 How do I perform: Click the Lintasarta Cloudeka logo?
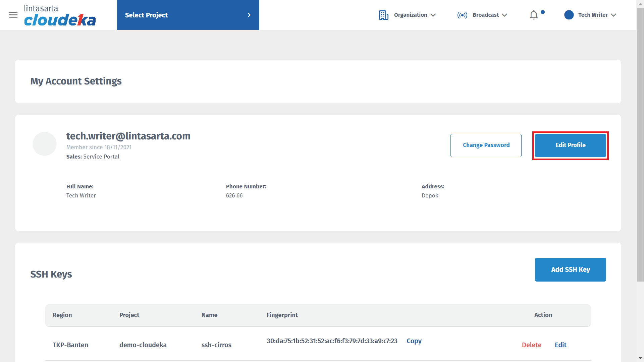tap(60, 15)
